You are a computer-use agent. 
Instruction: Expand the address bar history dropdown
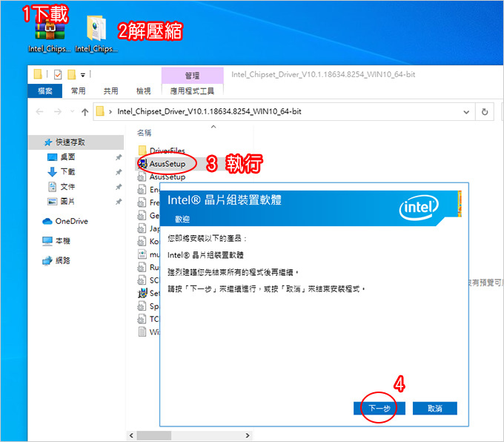[466, 112]
